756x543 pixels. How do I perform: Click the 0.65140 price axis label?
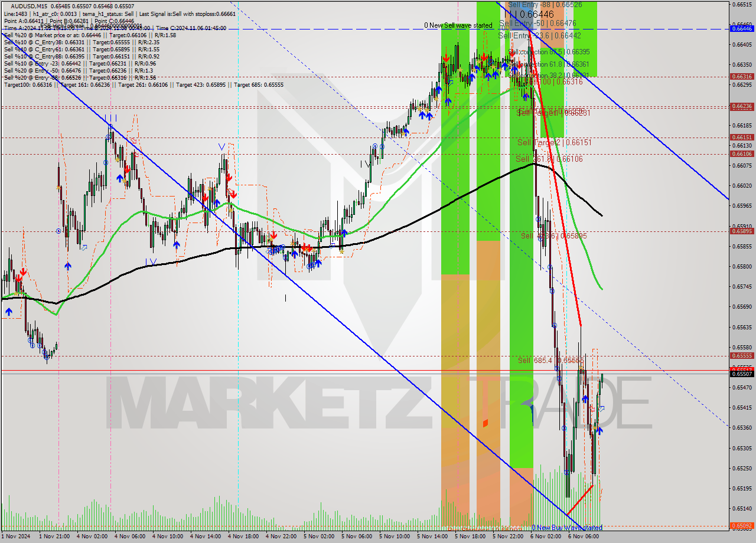coord(742,508)
